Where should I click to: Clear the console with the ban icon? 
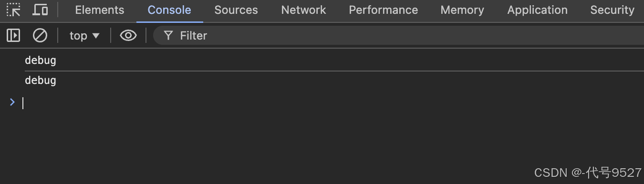click(x=40, y=35)
